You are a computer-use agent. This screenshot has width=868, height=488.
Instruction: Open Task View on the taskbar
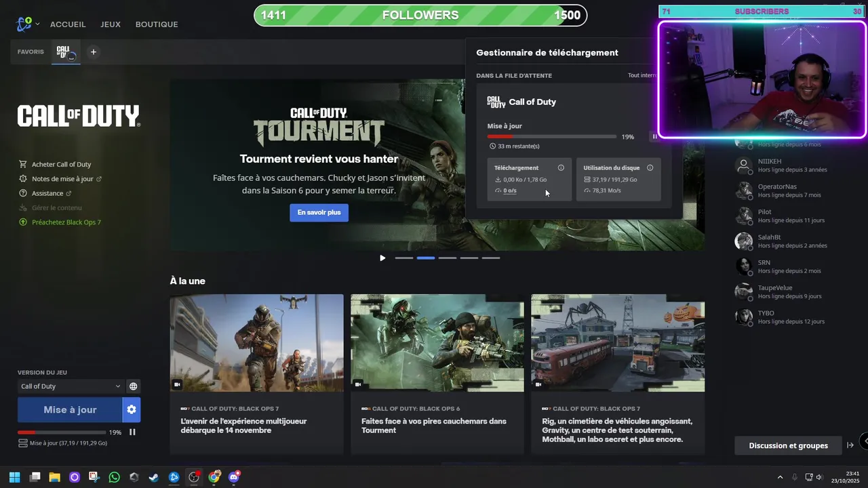(35, 477)
